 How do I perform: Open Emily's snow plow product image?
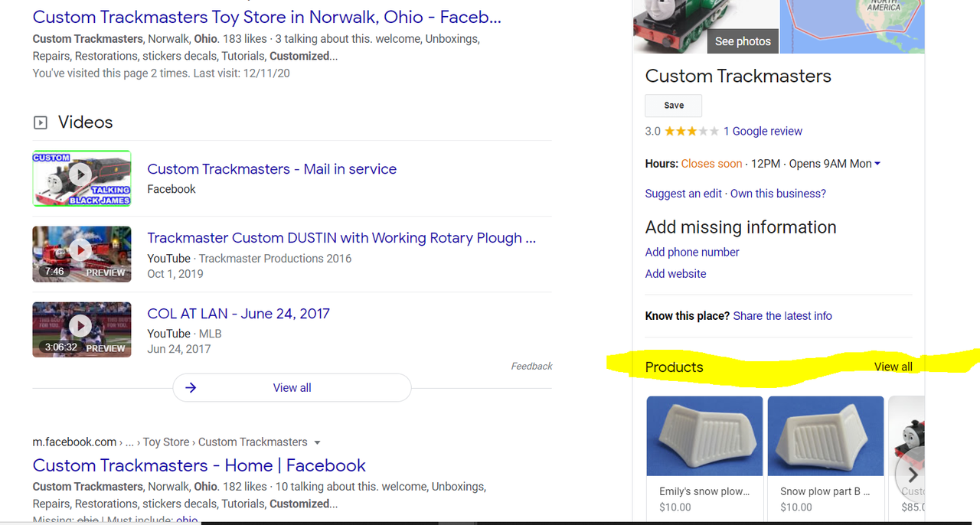click(704, 436)
